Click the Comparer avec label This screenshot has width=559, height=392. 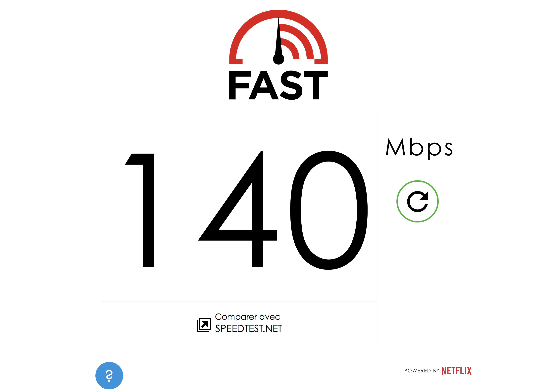pyautogui.click(x=248, y=317)
